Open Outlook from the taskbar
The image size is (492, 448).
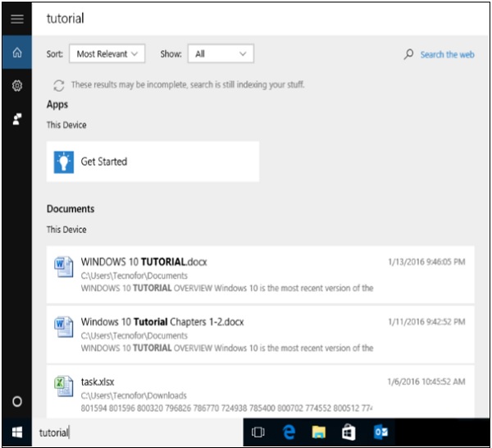pyautogui.click(x=380, y=432)
